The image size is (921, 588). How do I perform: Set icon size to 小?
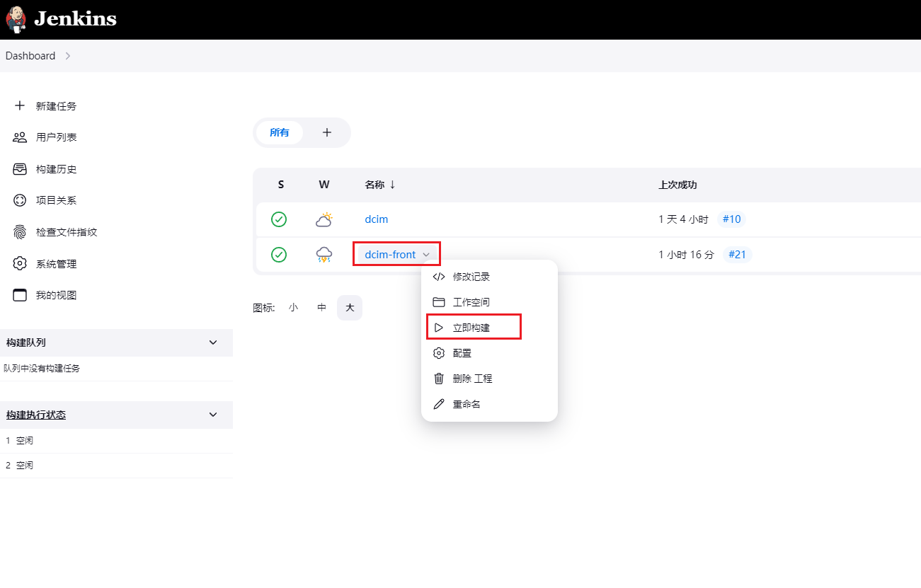[x=293, y=308]
